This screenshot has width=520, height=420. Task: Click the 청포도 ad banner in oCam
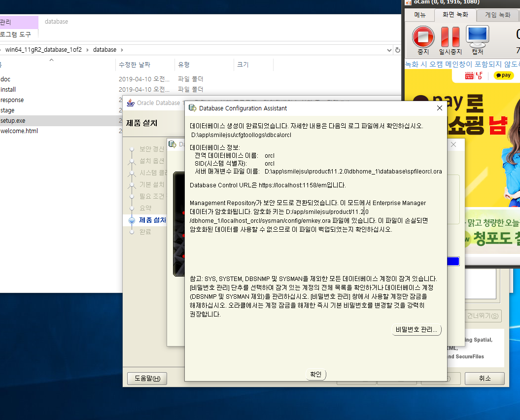tap(492, 232)
